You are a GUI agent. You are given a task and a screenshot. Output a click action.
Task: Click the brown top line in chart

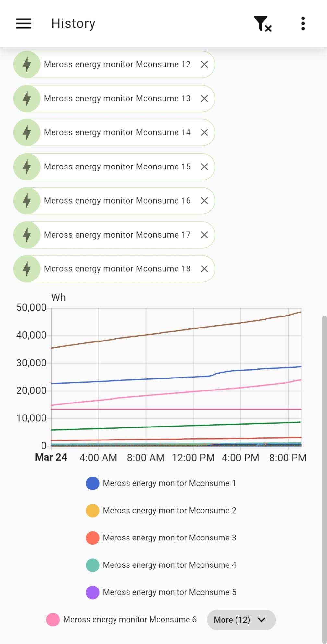click(176, 331)
